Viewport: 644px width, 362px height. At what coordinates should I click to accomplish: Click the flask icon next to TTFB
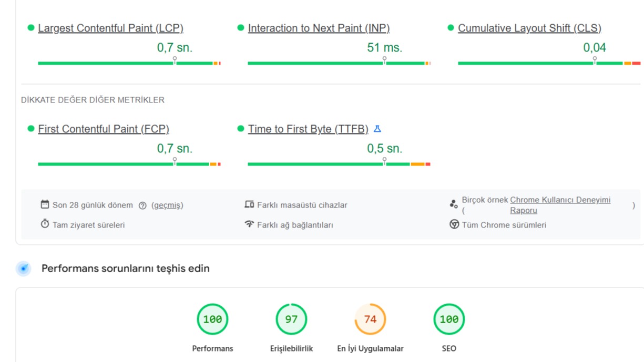tap(377, 129)
